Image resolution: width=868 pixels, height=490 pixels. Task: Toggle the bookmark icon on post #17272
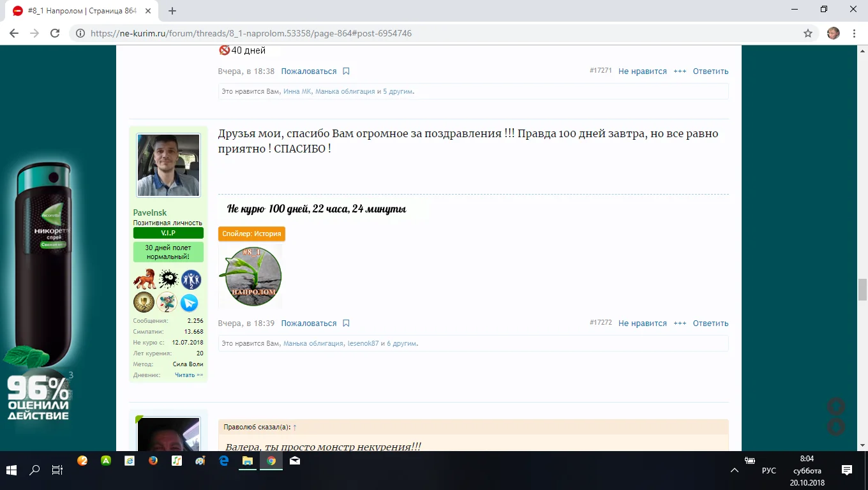click(345, 323)
